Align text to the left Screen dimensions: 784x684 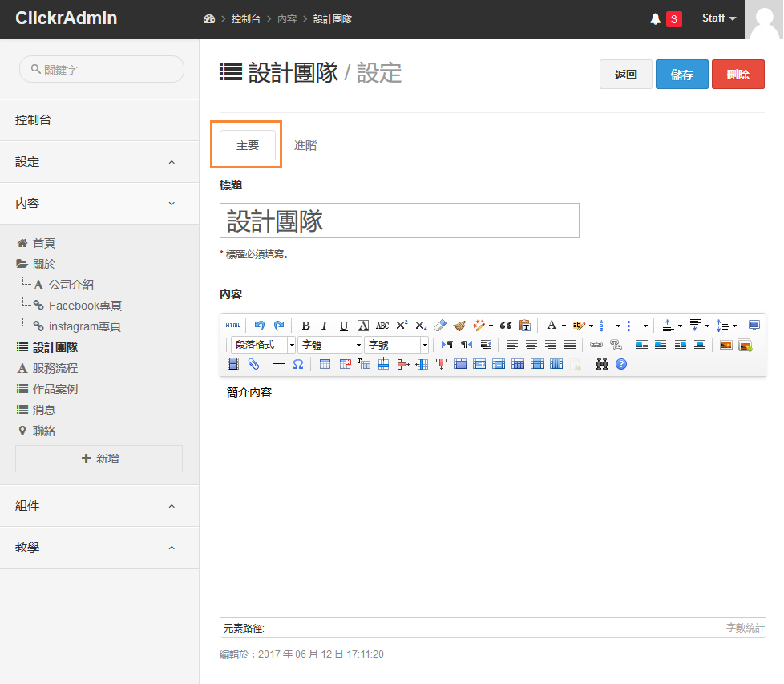coord(512,345)
